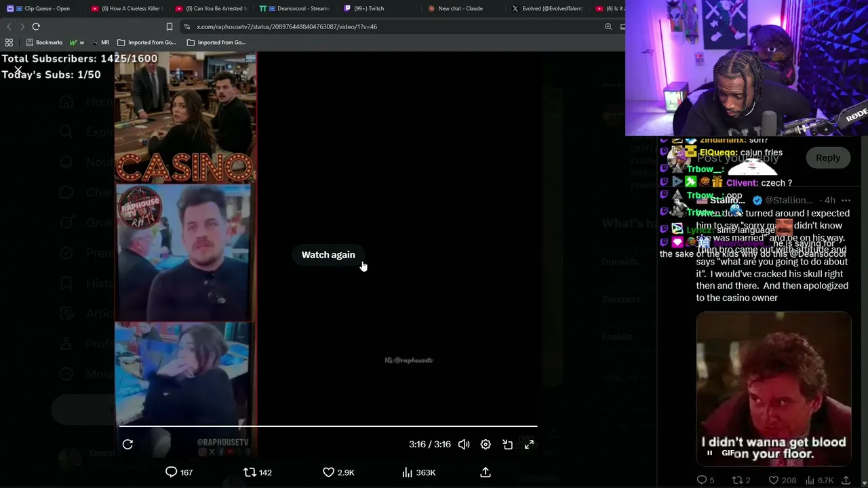Screen dimensions: 868x488
Task: Open more options on the Stallion reply
Action: (846, 201)
